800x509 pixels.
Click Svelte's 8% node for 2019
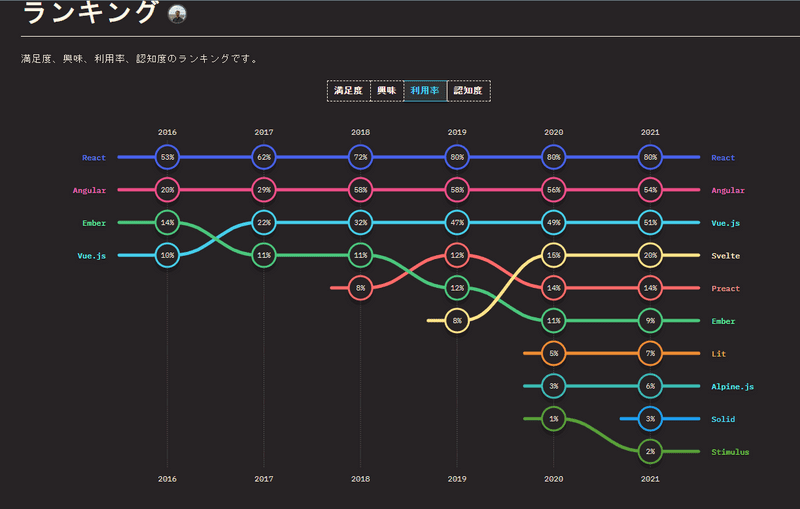(x=457, y=320)
